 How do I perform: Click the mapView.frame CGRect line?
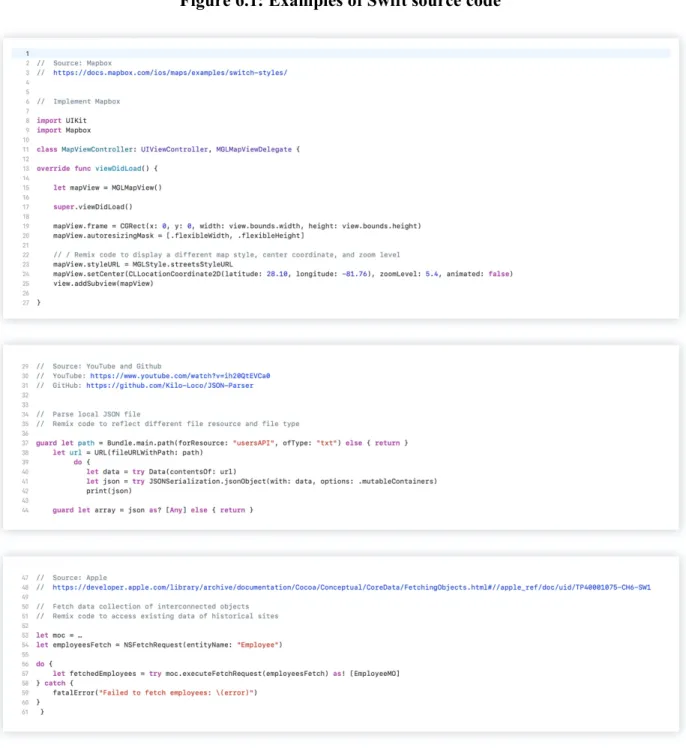237,226
